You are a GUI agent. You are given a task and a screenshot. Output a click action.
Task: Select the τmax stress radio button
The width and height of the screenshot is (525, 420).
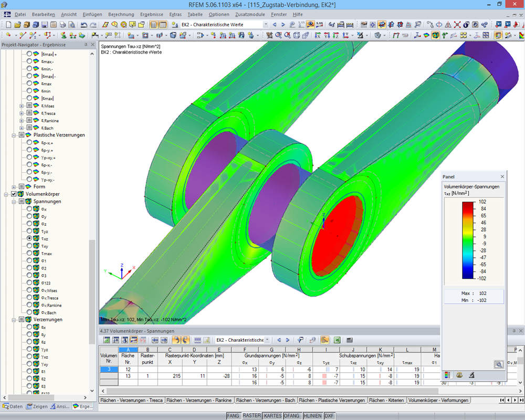[29, 253]
